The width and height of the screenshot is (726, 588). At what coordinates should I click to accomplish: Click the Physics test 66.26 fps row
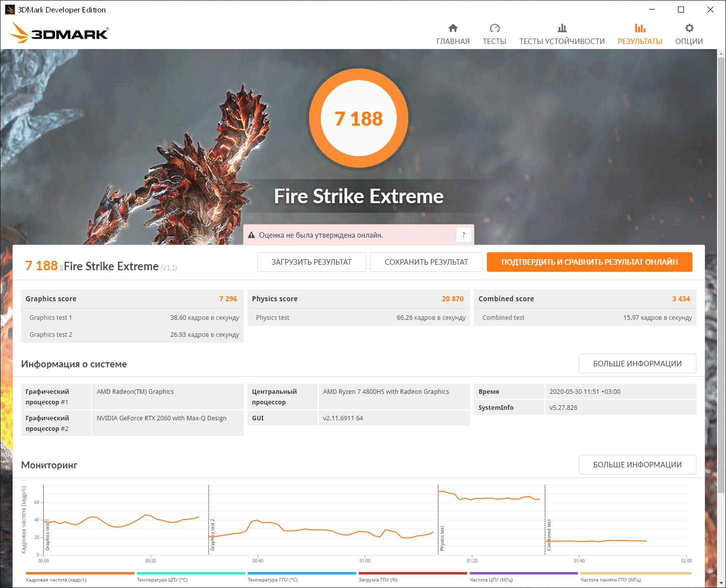pyautogui.click(x=359, y=317)
